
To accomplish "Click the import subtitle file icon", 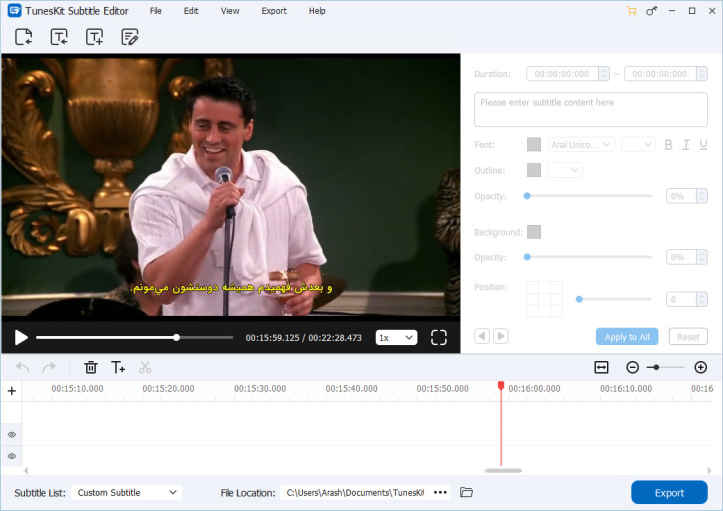I will (x=59, y=37).
